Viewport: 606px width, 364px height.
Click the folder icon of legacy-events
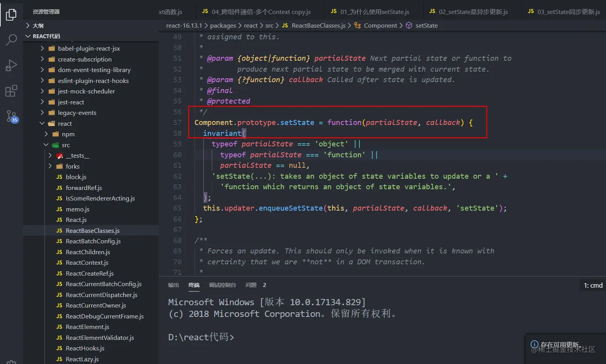52,113
